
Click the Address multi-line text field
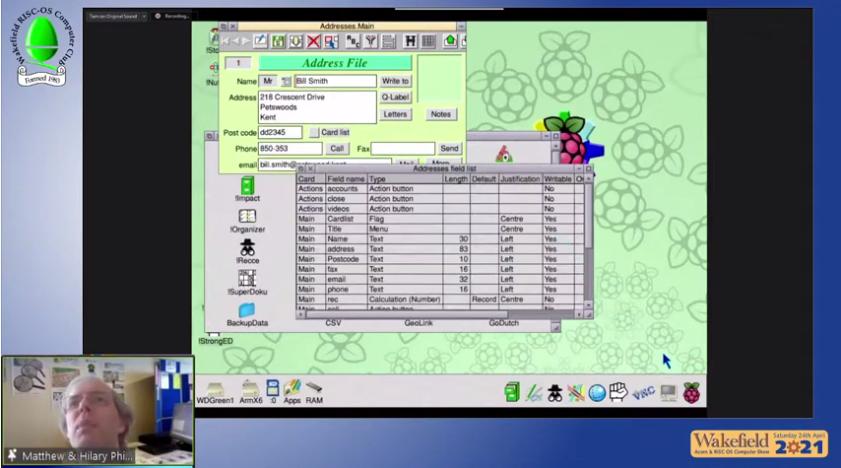point(318,107)
